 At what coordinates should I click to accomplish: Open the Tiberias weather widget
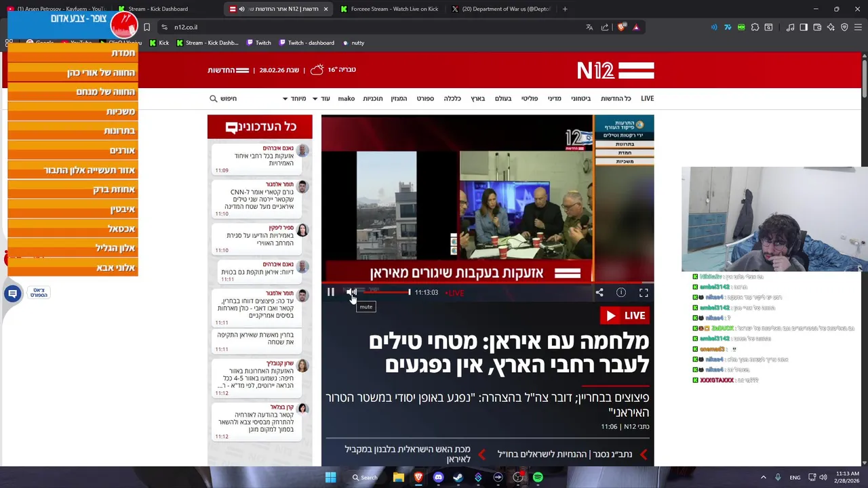tap(334, 69)
